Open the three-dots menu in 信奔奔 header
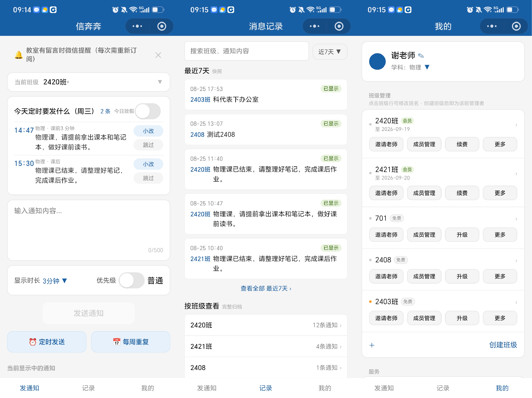The height and width of the screenshot is (398, 532). 137,26
